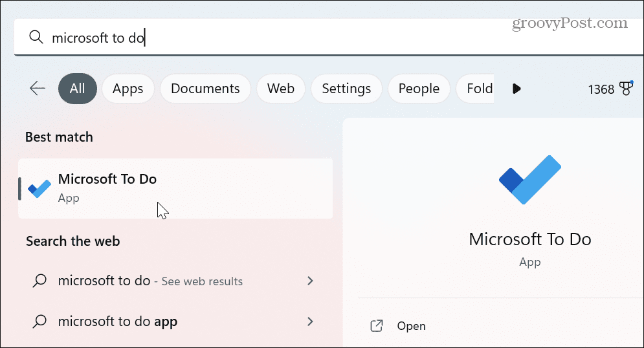Screen dimensions: 644x348
Task: Click search icon beside 'microsoft to do' web result
Action: click(40, 281)
